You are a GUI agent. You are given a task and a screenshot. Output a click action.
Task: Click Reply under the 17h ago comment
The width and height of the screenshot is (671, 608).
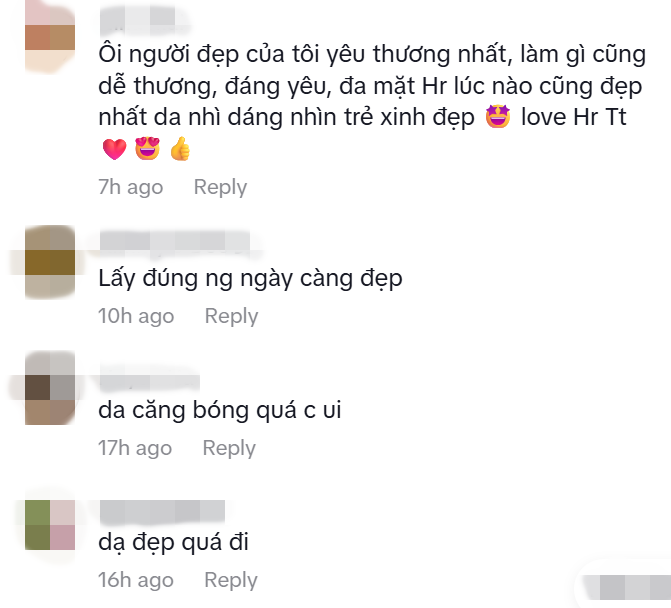pos(229,448)
